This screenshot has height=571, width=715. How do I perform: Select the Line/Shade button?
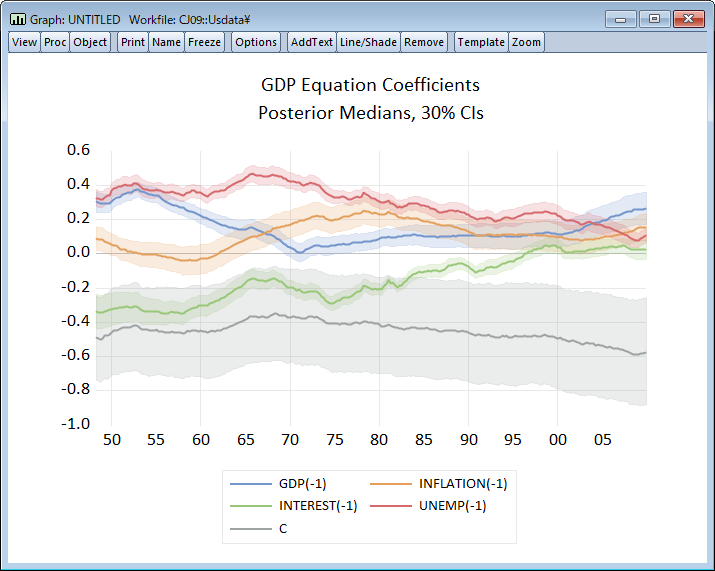pyautogui.click(x=368, y=42)
